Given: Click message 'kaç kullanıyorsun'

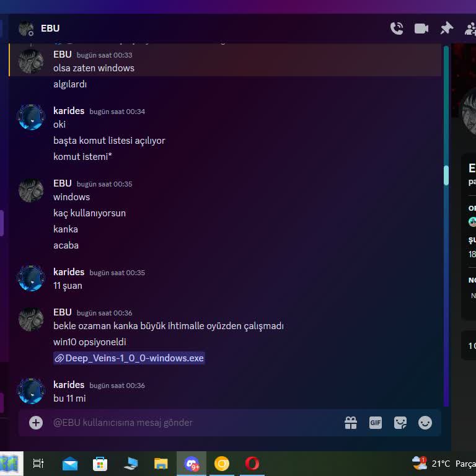Looking at the screenshot, I should pyautogui.click(x=89, y=213).
